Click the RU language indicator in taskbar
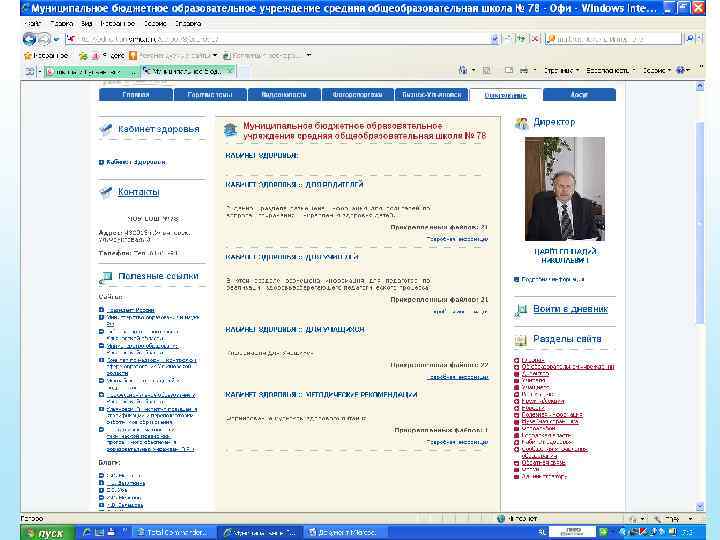 (542, 533)
